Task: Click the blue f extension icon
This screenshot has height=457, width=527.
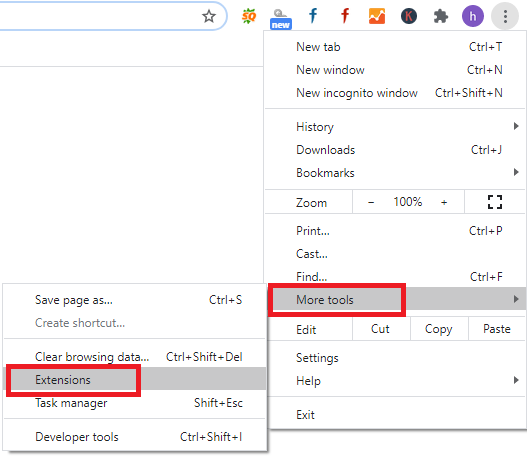Action: [x=313, y=16]
